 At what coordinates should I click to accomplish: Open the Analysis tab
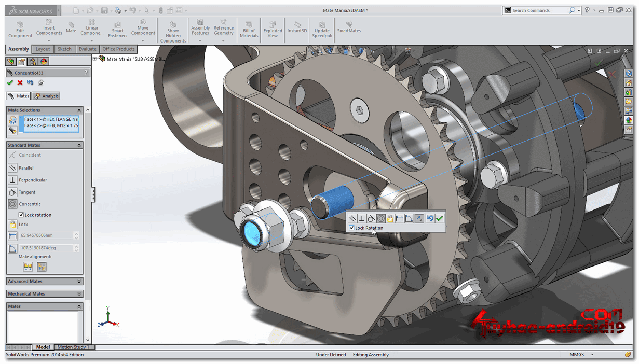coord(47,96)
